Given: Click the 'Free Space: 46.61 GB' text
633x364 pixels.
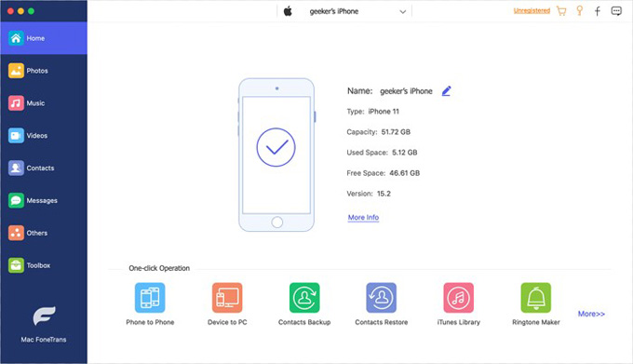Looking at the screenshot, I should [384, 173].
